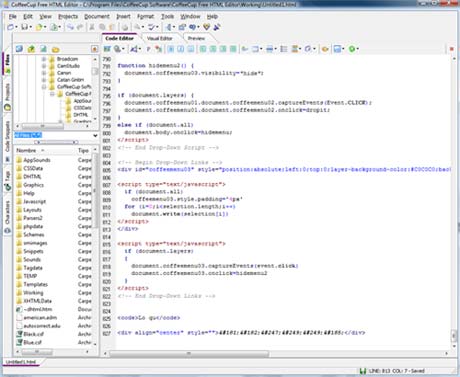This screenshot has height=377, width=460.
Task: Select the Code Editor tab
Action: click(119, 38)
